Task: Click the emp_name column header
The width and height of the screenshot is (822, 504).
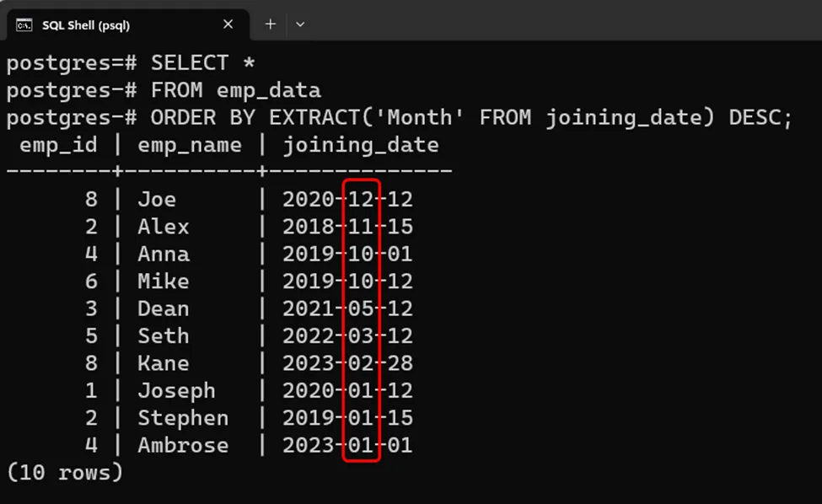Action: pos(190,145)
